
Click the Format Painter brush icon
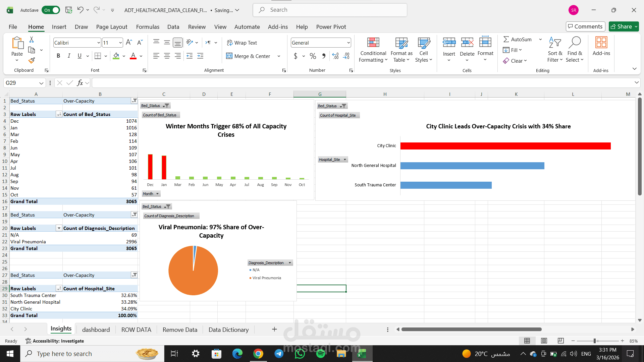pyautogui.click(x=32, y=60)
